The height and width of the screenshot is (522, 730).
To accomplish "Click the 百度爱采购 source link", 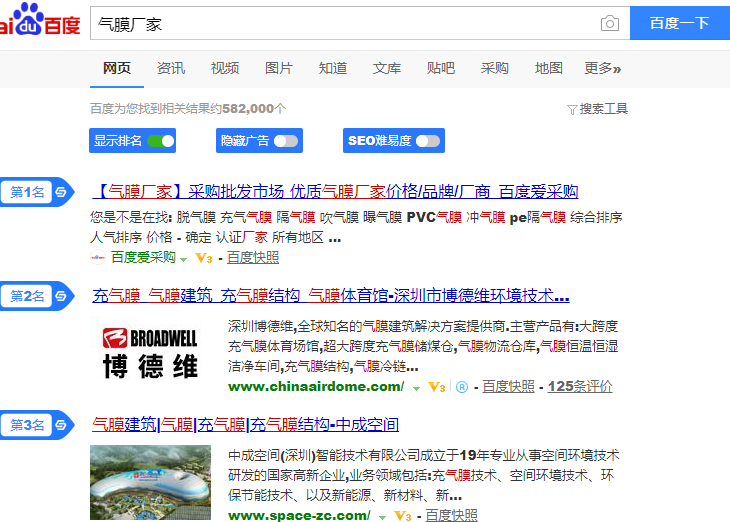I will [x=143, y=258].
